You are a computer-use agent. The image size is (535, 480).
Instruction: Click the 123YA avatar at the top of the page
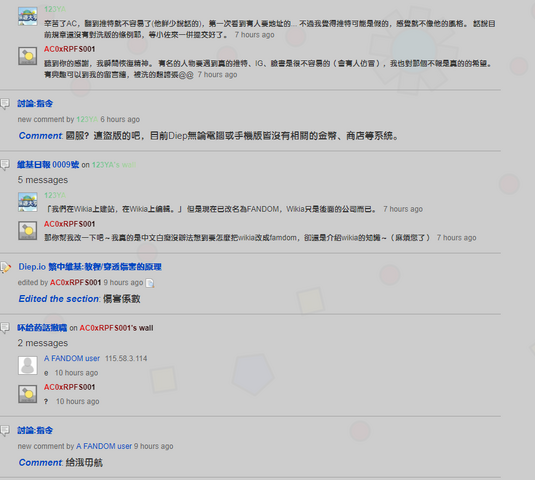pyautogui.click(x=28, y=16)
